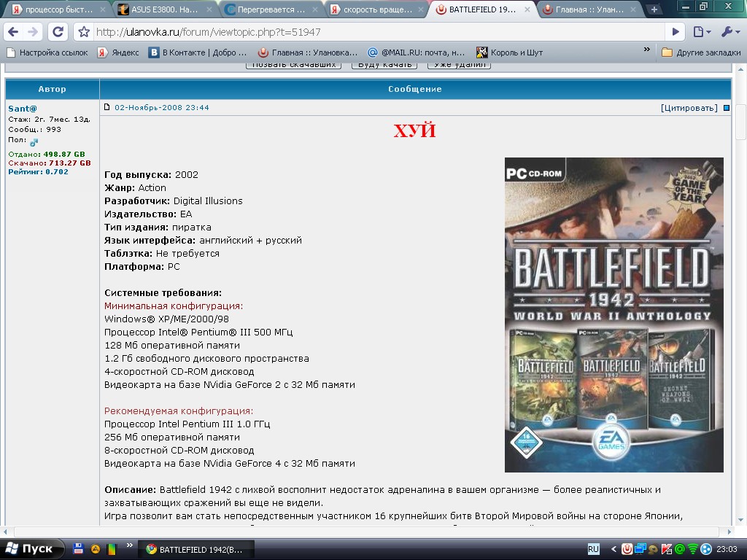Open the Настройка ссылок bookmark

click(x=47, y=52)
